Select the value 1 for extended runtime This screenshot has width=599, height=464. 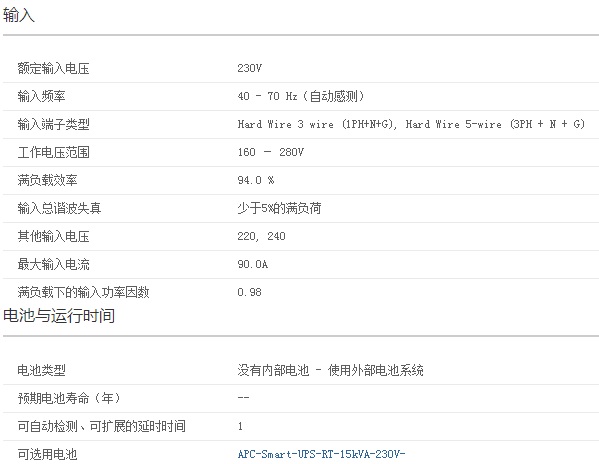(x=240, y=426)
